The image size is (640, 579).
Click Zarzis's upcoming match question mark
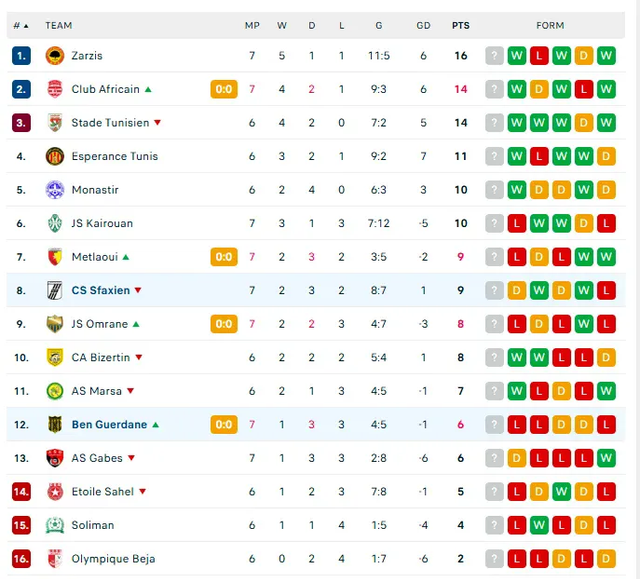[494, 55]
